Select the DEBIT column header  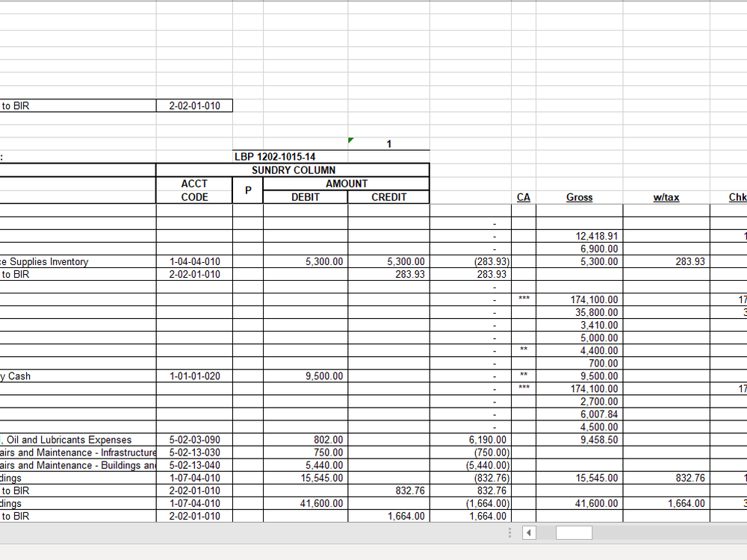306,197
